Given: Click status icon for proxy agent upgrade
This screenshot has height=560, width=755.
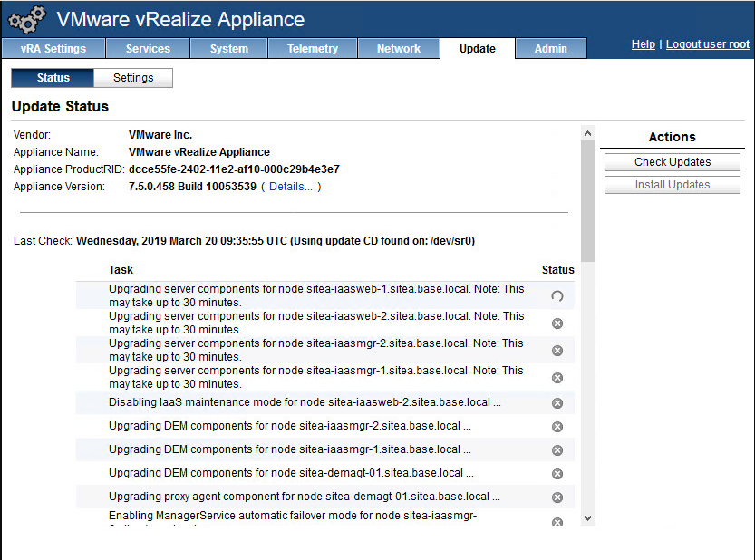Looking at the screenshot, I should 557,497.
